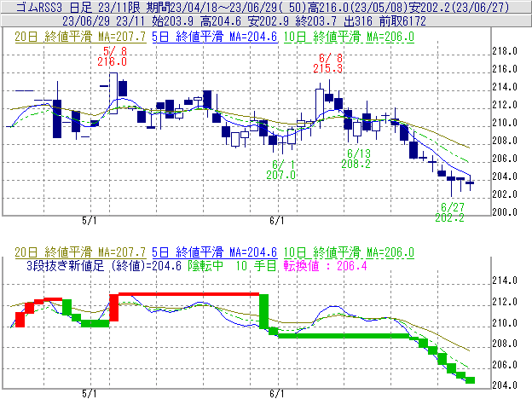Click the 5日 終値平滑 MA=204.6 label in top chart
This screenshot has height=405, width=532.
click(215, 37)
